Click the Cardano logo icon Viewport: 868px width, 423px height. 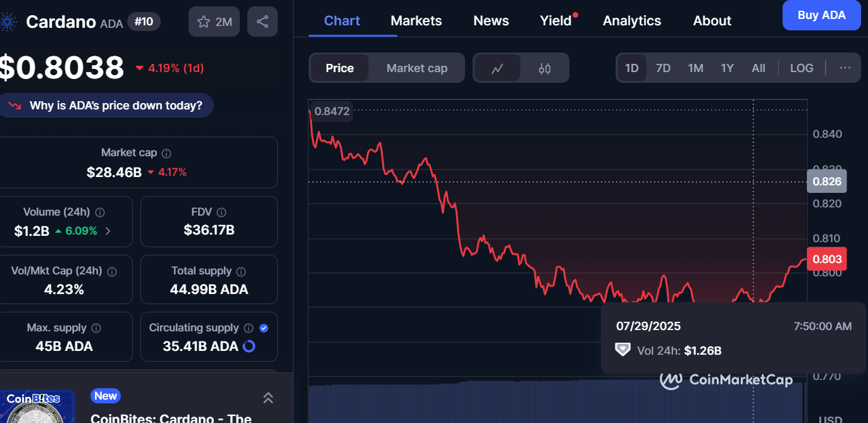point(7,22)
